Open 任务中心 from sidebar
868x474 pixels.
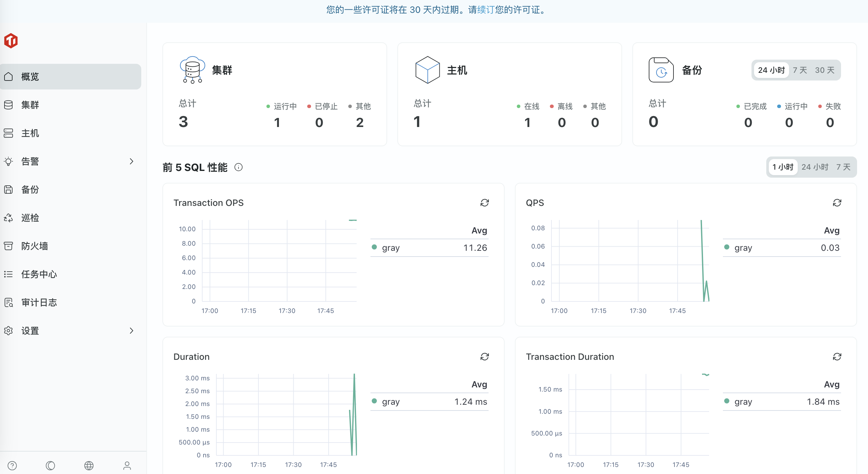pyautogui.click(x=39, y=274)
